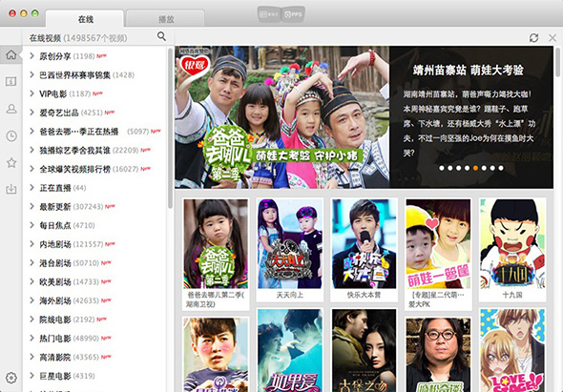
Task: Open the 如果爱 poster thumbnail
Action: (x=290, y=351)
